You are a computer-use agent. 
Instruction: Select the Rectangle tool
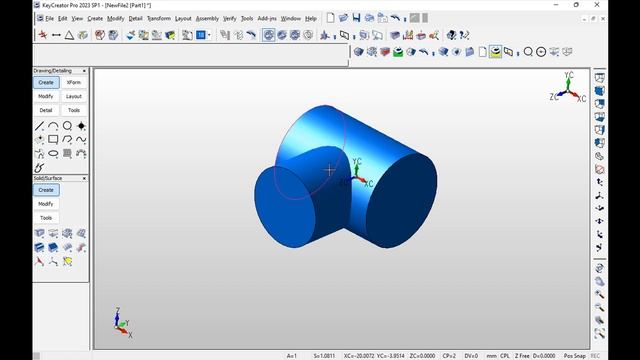53,140
